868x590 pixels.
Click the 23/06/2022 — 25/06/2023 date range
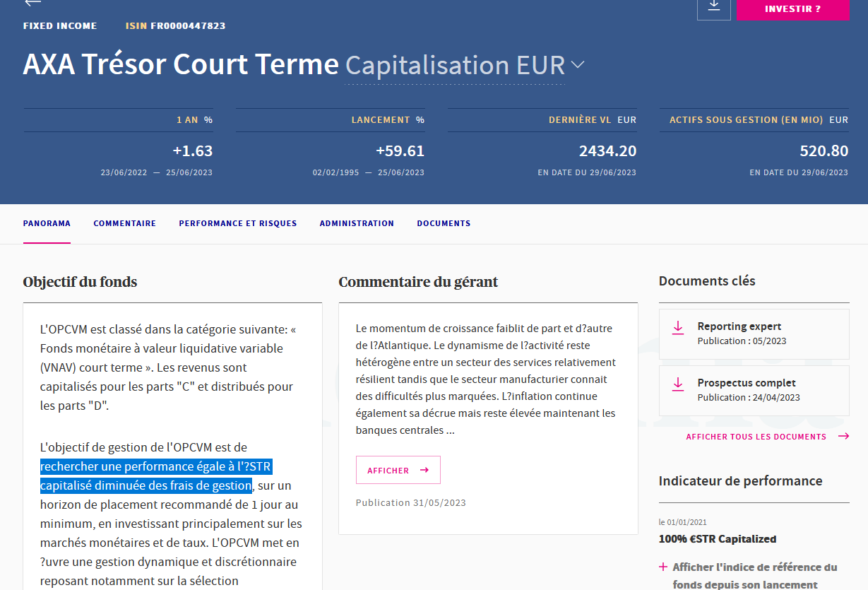(x=157, y=173)
